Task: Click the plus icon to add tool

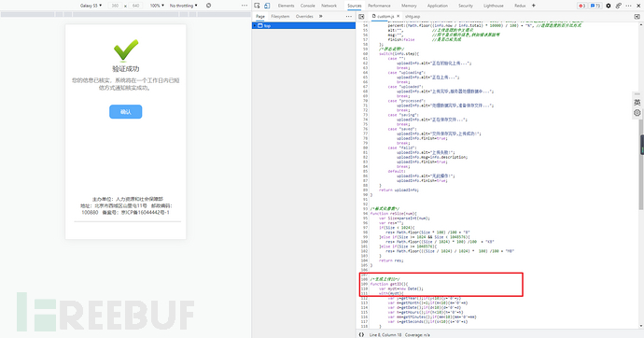Action: coord(534,6)
